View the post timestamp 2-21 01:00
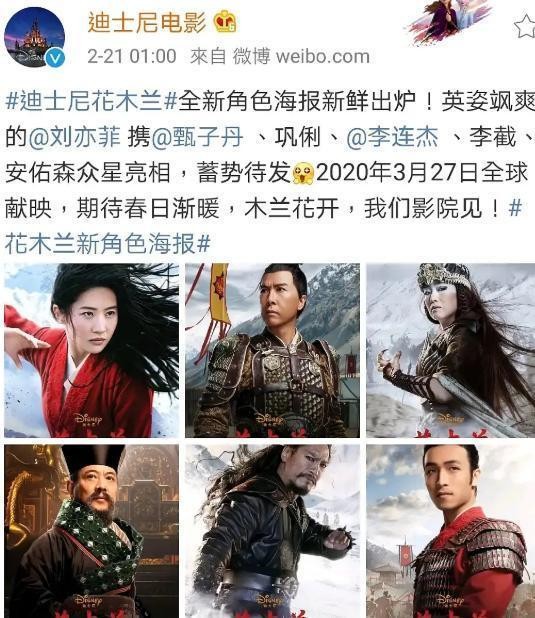Image resolution: width=535 pixels, height=618 pixels. [x=132, y=56]
